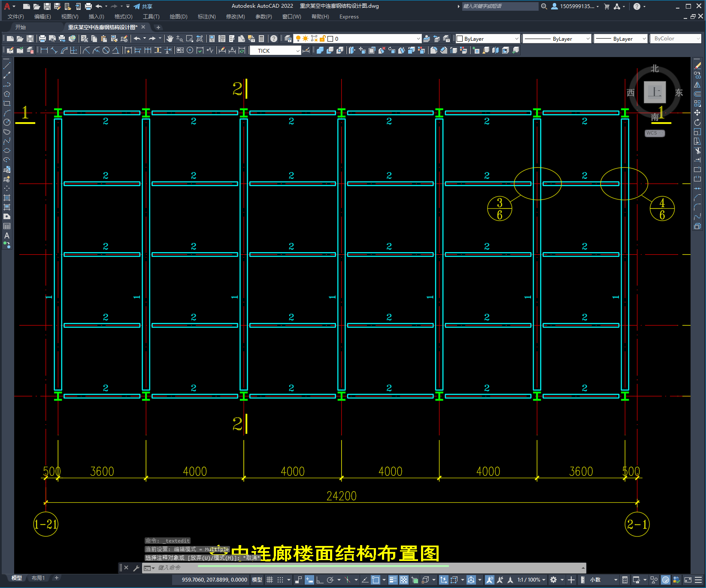The height and width of the screenshot is (588, 706).
Task: Open the 绘图(D) menu
Action: pos(179,16)
